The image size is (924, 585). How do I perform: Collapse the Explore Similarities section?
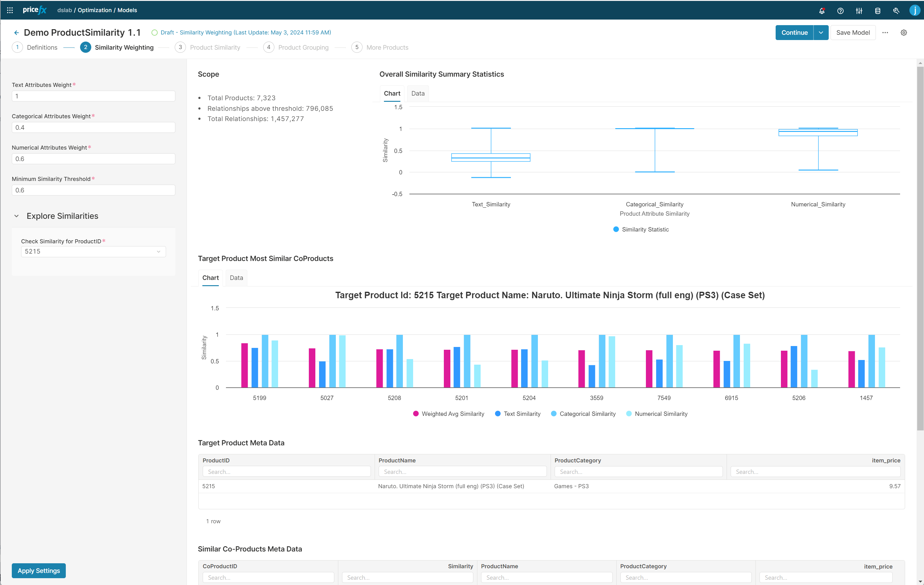16,216
